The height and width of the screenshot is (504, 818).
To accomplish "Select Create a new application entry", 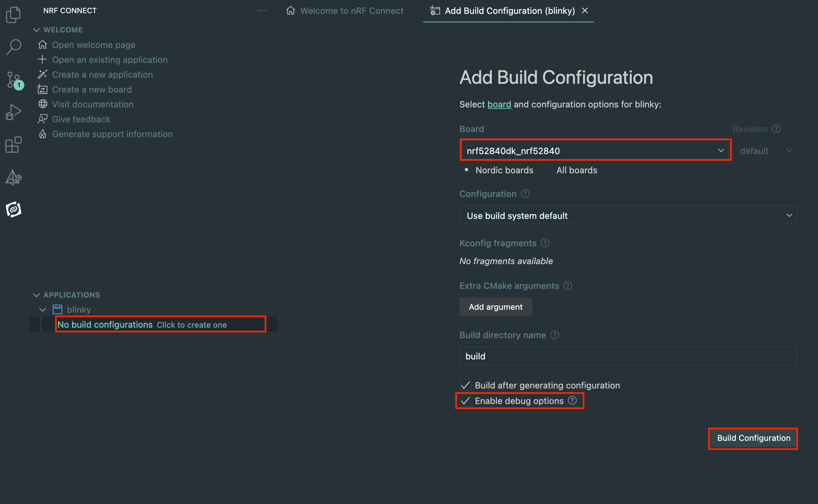I will click(x=102, y=75).
